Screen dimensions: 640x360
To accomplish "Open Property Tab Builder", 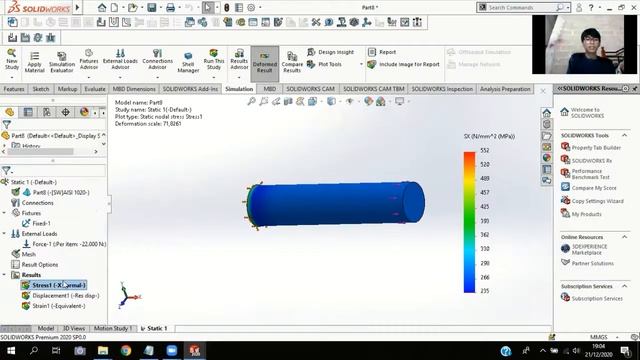I will click(x=596, y=147).
